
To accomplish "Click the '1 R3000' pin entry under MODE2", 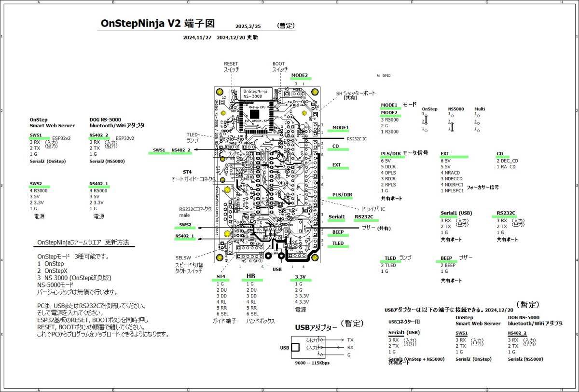I will tap(390, 131).
